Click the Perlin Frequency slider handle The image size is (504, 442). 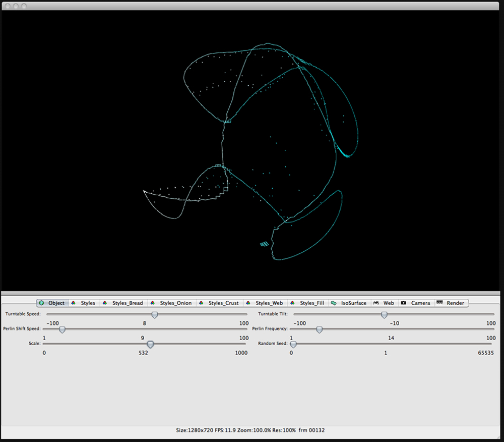tap(319, 329)
